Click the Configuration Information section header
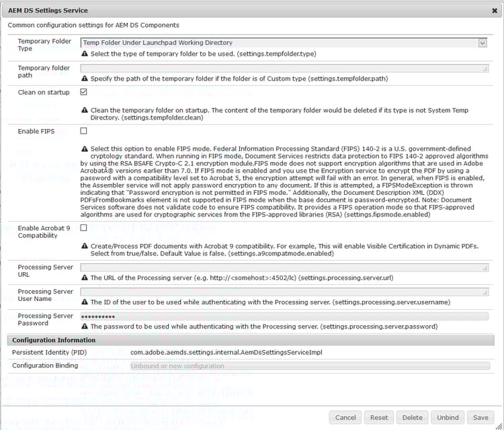The width and height of the screenshot is (504, 430). click(251, 340)
